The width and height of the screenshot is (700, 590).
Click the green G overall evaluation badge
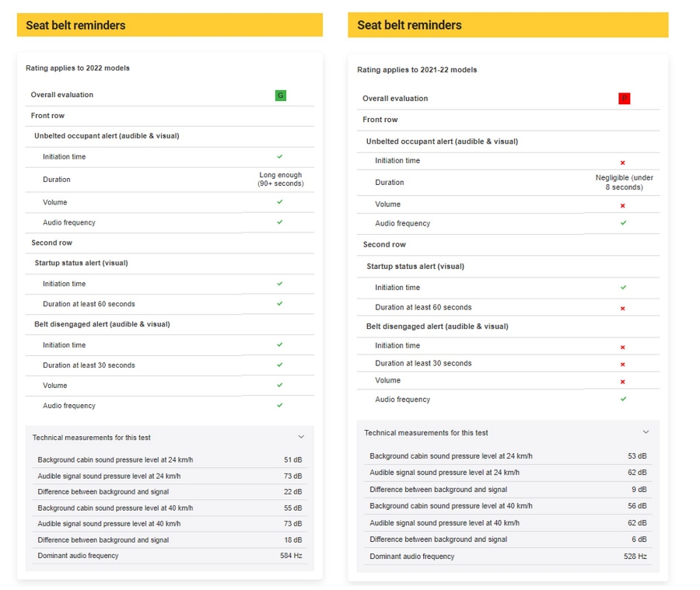click(x=281, y=96)
